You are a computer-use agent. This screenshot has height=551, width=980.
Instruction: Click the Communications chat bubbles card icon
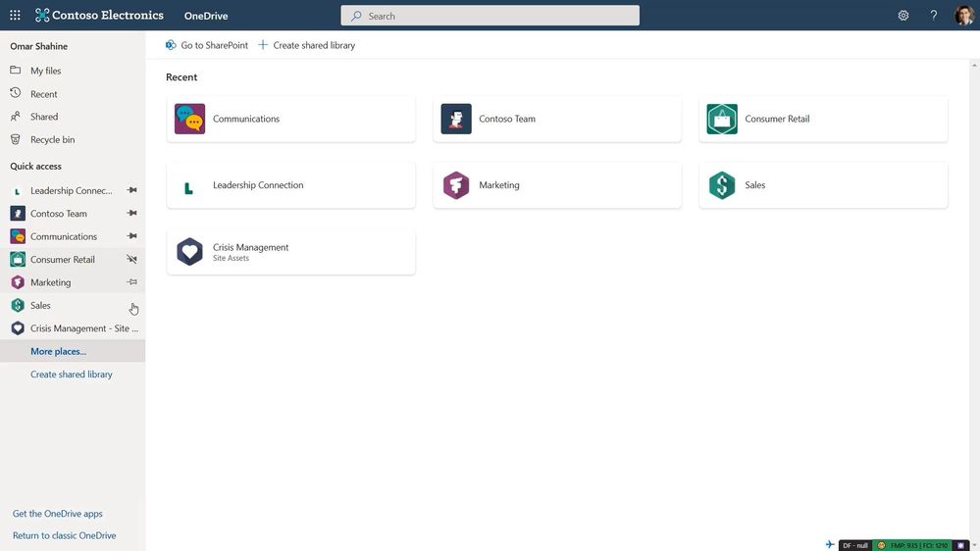click(x=190, y=119)
